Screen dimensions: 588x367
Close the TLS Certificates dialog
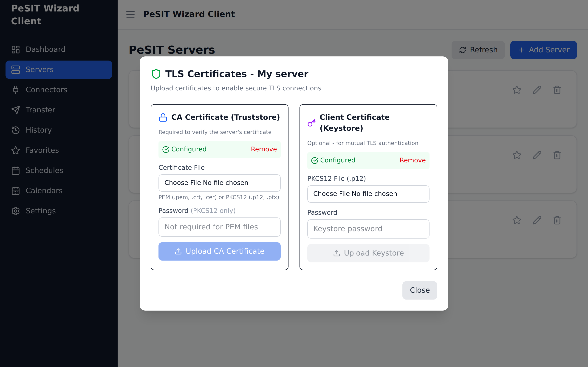419,290
